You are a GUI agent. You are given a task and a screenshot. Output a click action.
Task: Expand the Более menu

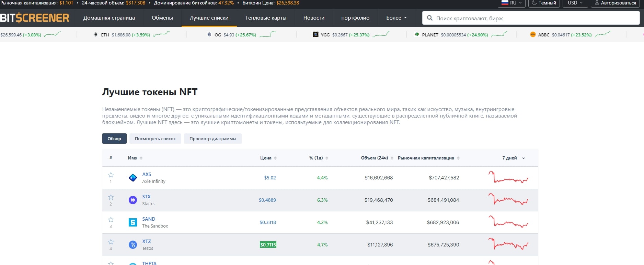tap(396, 18)
